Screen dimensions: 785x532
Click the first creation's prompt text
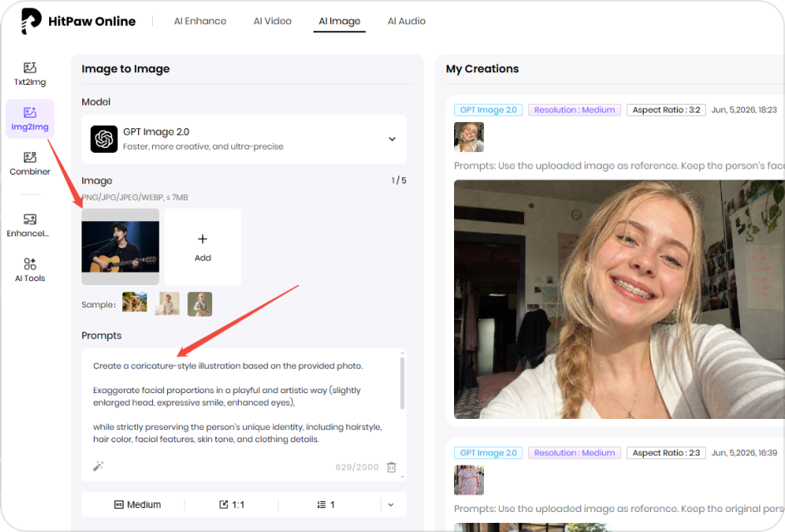coord(620,165)
